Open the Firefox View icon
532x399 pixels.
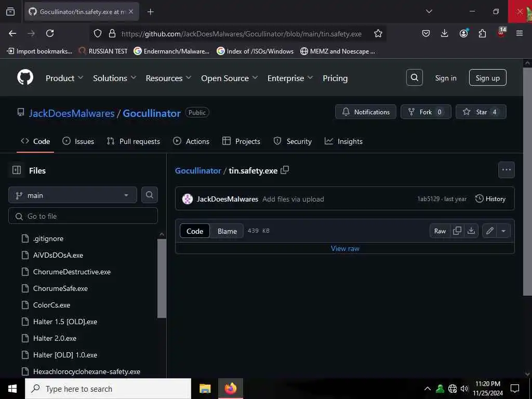pyautogui.click(x=10, y=12)
